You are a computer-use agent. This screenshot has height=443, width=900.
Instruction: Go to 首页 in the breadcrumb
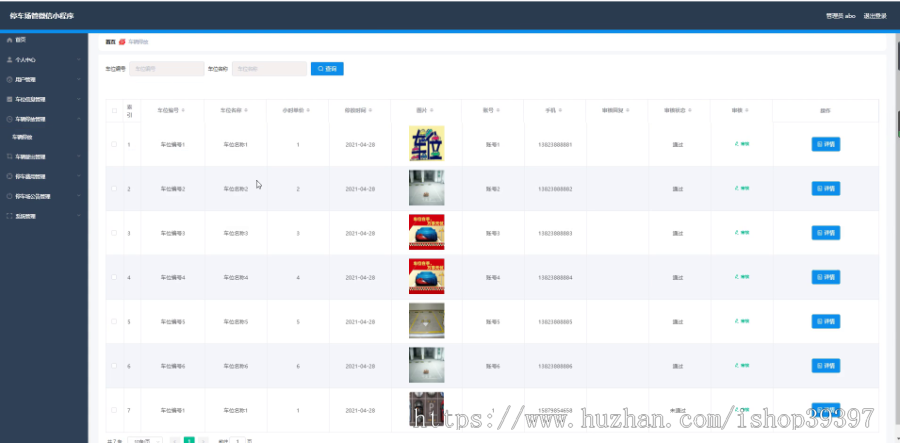[x=110, y=42]
